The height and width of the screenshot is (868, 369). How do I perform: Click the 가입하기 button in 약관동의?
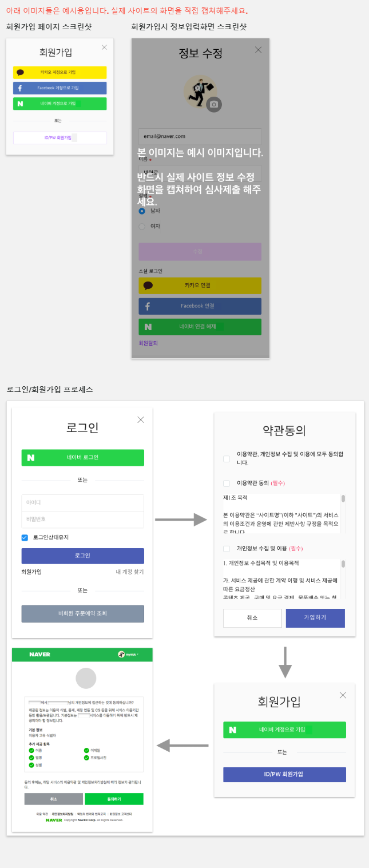315,618
